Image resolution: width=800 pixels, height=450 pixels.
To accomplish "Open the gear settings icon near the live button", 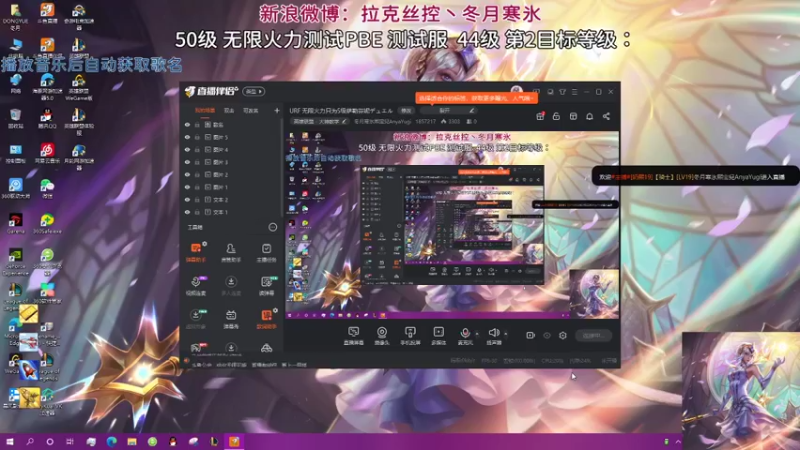I will pyautogui.click(x=563, y=335).
